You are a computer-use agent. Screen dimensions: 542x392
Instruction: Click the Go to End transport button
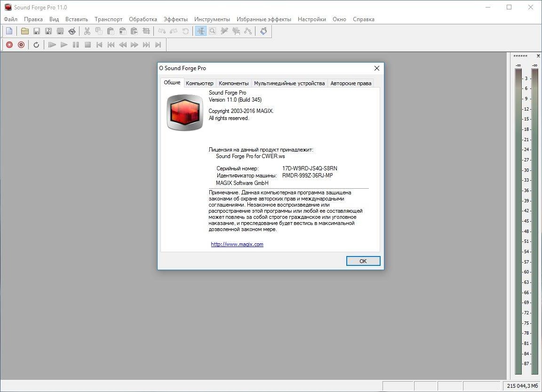click(158, 45)
